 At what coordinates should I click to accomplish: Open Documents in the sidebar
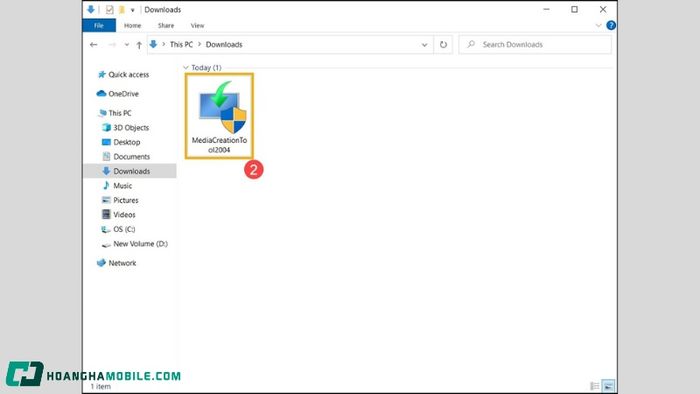click(x=125, y=157)
